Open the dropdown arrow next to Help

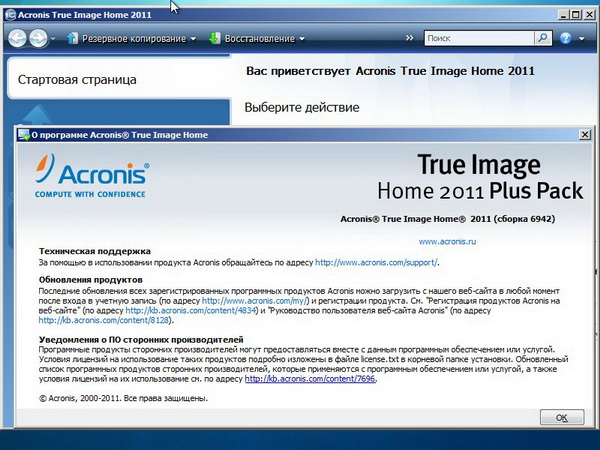tap(582, 39)
